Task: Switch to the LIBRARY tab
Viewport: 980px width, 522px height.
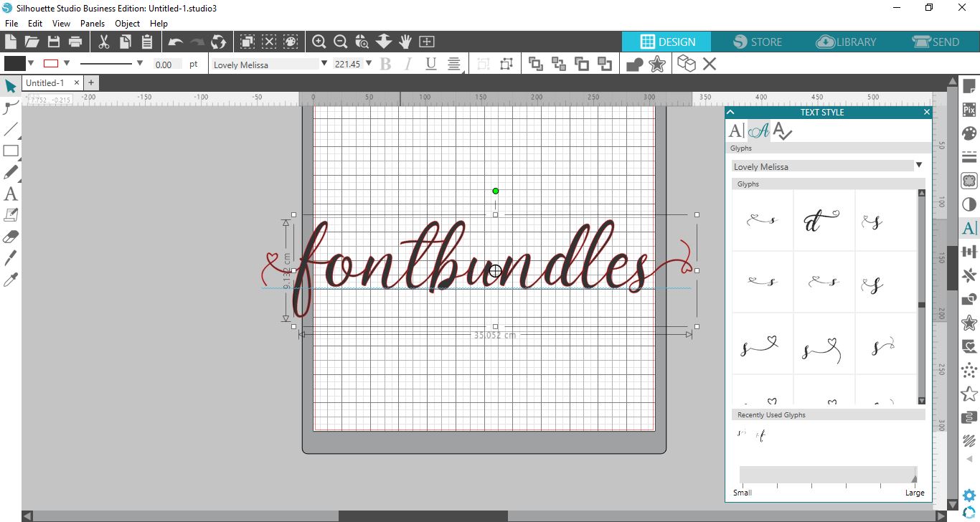Action: point(847,42)
